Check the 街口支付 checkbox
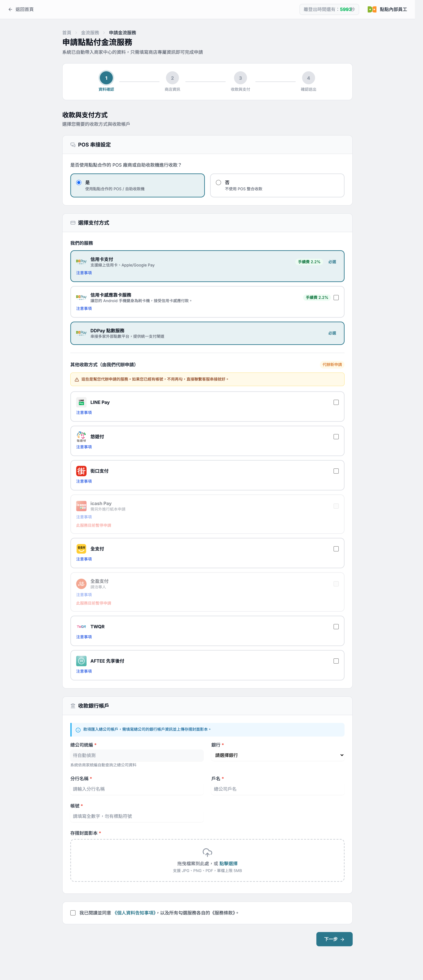 [336, 471]
